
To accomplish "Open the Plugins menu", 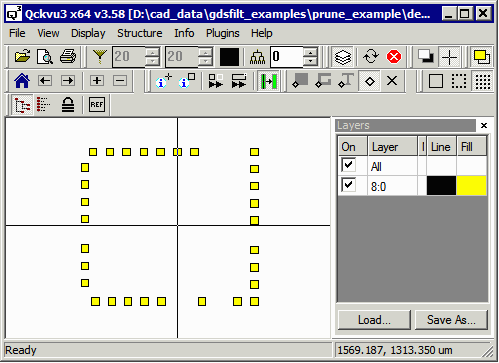I will click(x=222, y=33).
